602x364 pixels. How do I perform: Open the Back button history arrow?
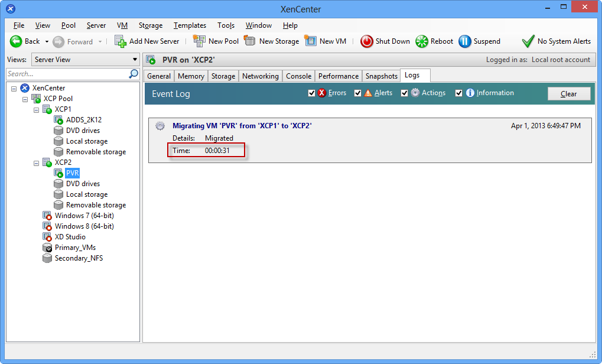tap(47, 41)
